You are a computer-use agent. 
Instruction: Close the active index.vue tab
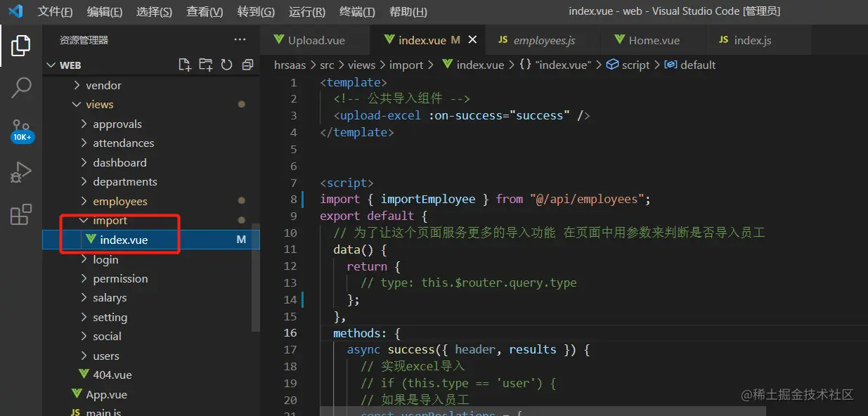[x=472, y=40]
